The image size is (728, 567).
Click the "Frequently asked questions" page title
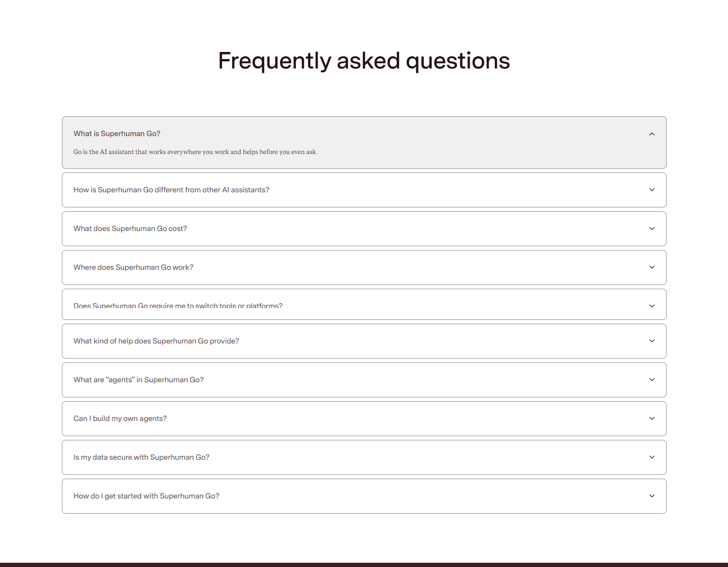coord(364,60)
